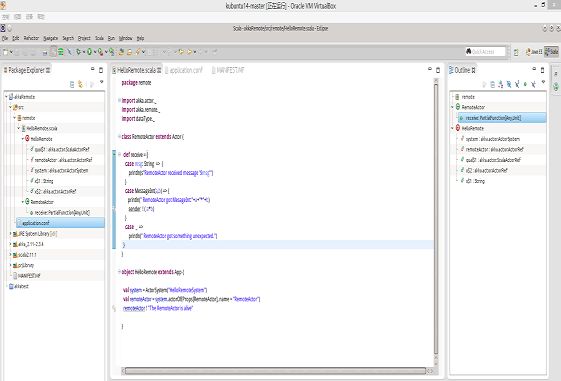Open the File menu
The image size is (561, 381).
tap(4, 38)
